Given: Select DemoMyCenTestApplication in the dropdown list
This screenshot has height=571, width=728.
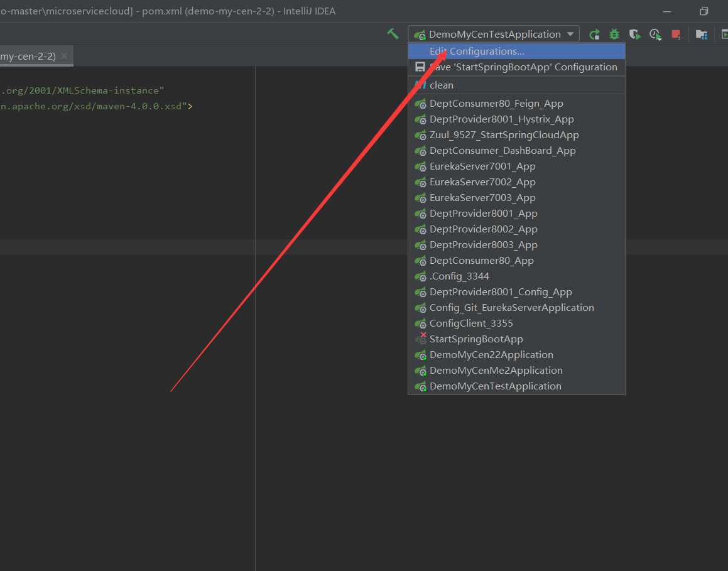Looking at the screenshot, I should click(x=516, y=386).
